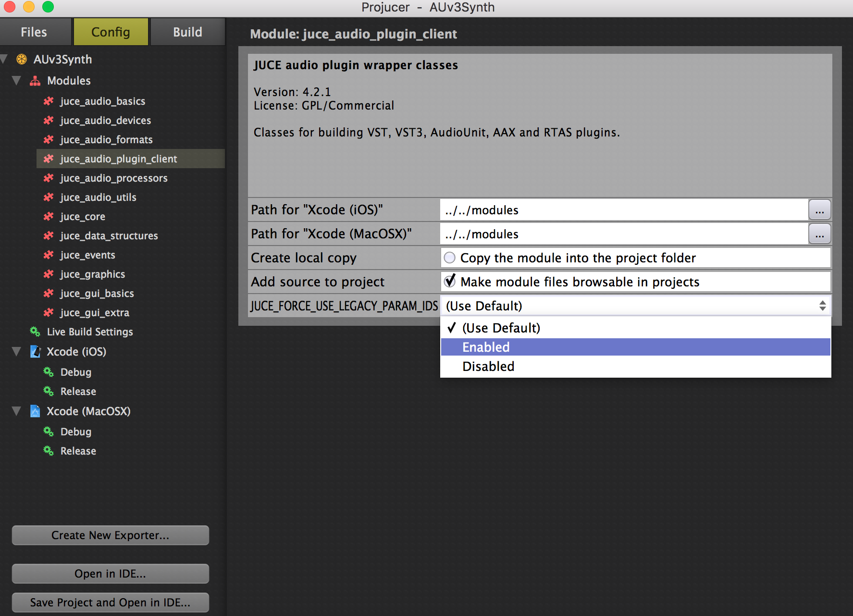The width and height of the screenshot is (853, 616).
Task: Click the "JUCE audio plugin wrapper classes" heading
Action: [x=356, y=65]
